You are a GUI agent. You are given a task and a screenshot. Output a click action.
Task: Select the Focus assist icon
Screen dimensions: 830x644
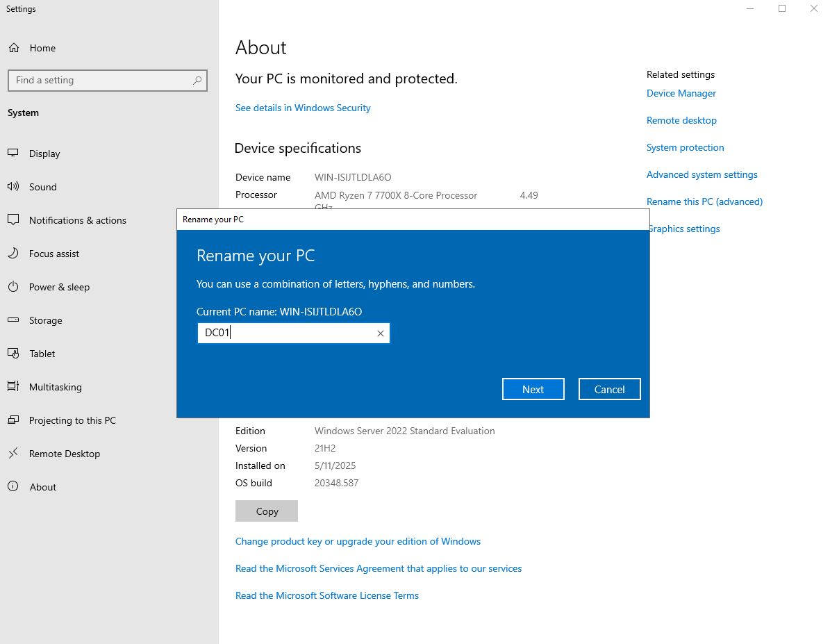[x=15, y=254]
